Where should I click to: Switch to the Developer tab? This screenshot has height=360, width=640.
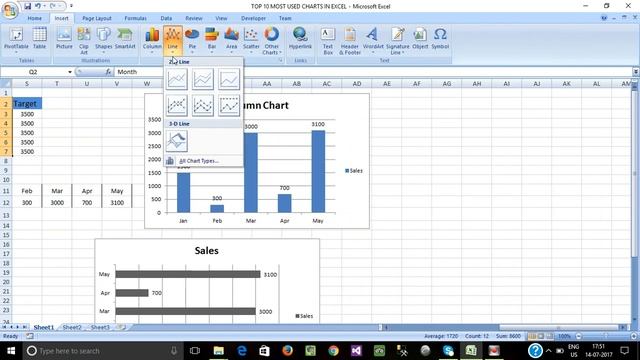point(253,18)
